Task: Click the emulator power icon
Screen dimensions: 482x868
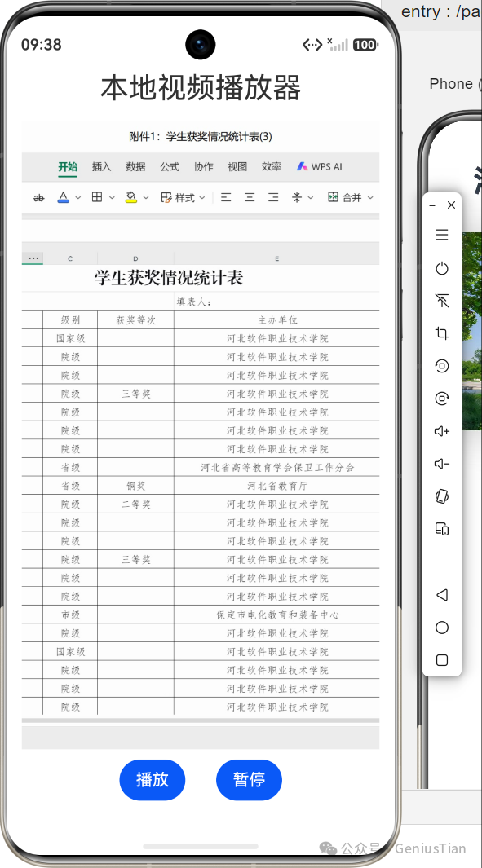Action: point(441,268)
